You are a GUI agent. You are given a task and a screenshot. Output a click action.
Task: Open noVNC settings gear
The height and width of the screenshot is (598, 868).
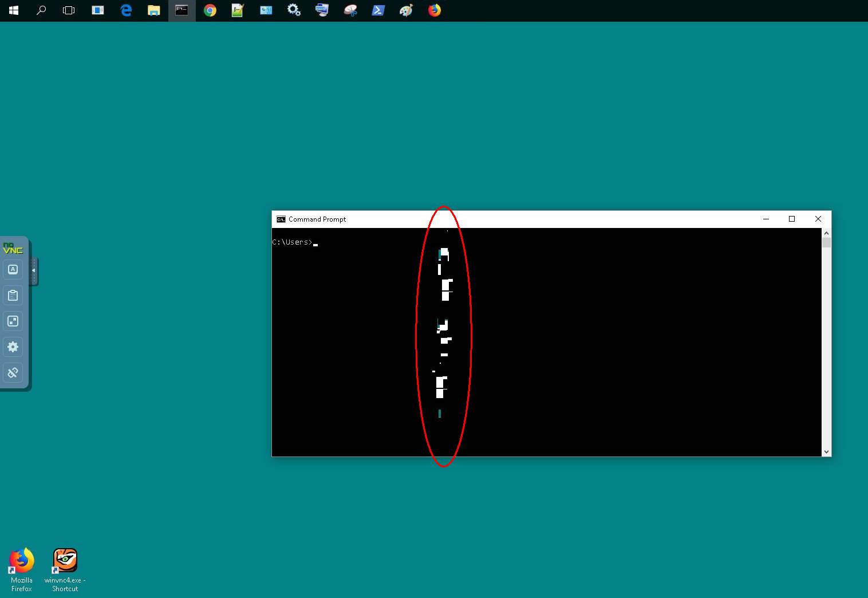13,347
